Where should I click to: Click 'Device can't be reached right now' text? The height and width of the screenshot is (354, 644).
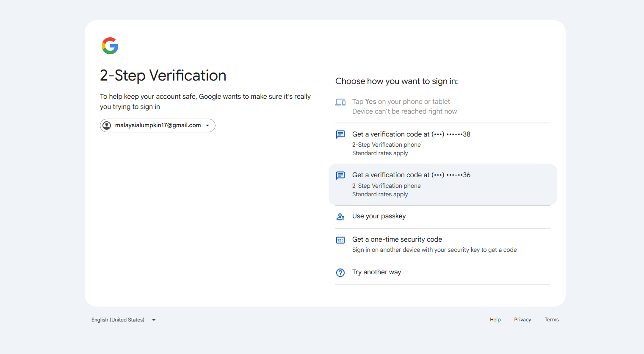coord(404,111)
